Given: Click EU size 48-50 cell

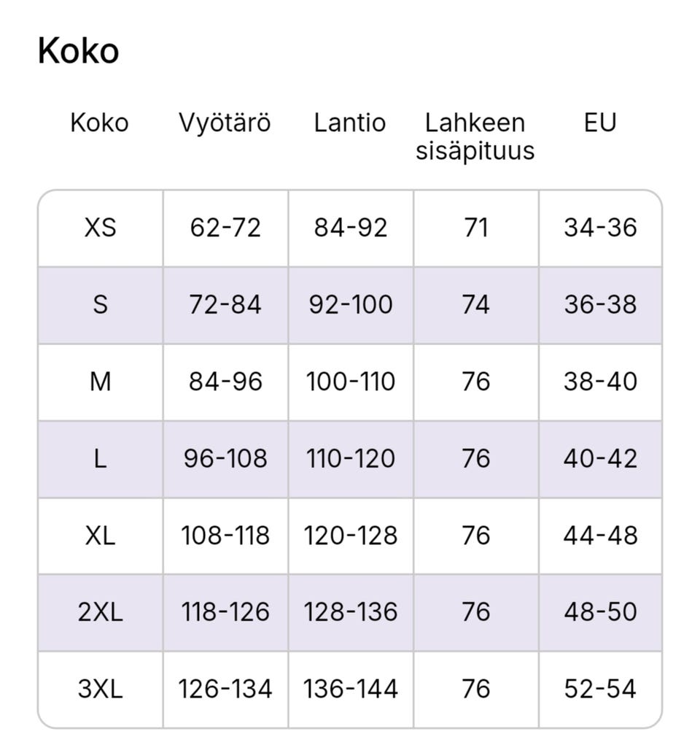Looking at the screenshot, I should click(x=600, y=612).
